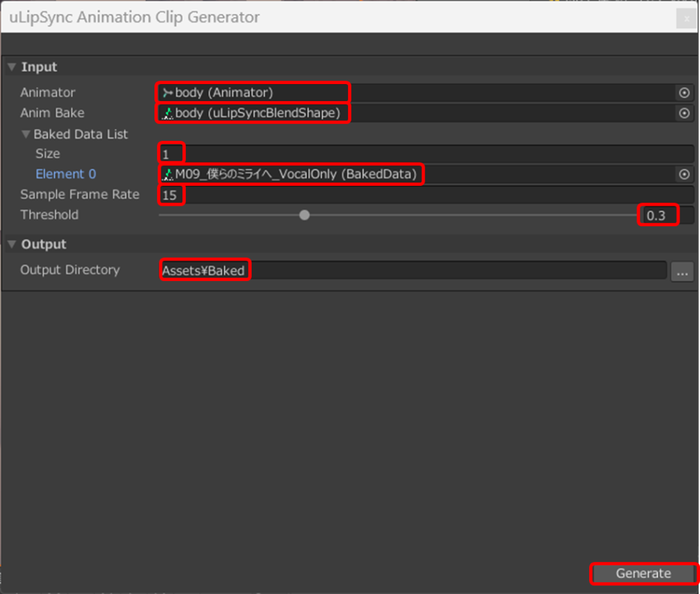
Task: Click the Sample Frame Rate field
Action: pos(424,195)
